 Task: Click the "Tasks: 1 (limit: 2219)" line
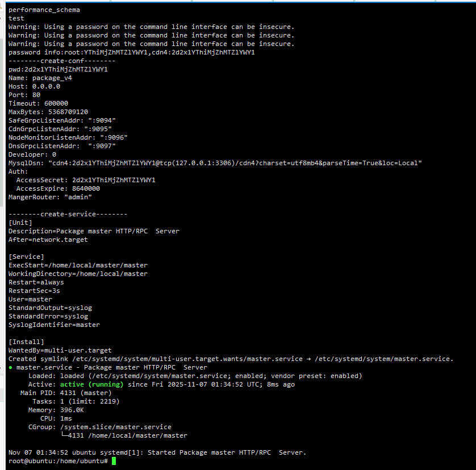tap(76, 401)
